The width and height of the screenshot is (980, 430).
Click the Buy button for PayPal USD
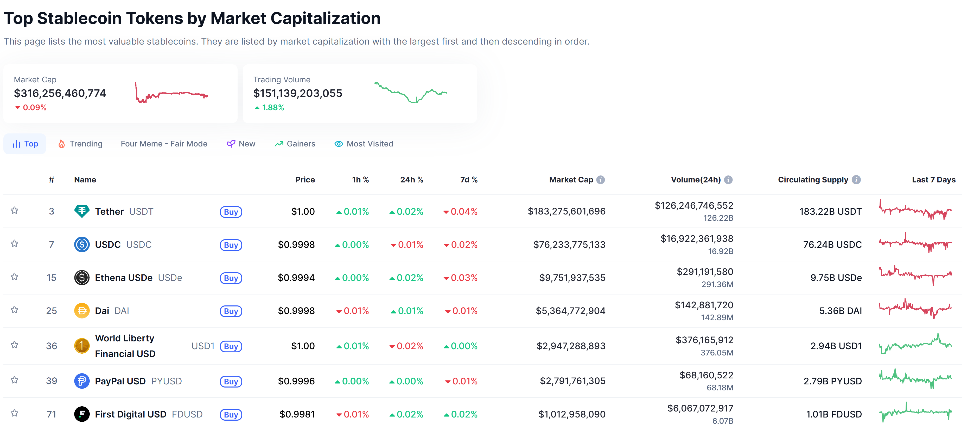(231, 381)
